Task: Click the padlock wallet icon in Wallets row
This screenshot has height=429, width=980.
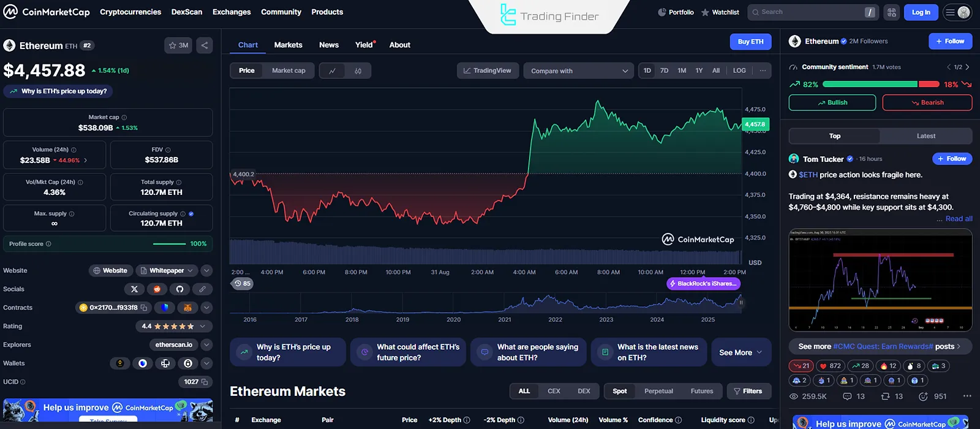Action: click(x=187, y=363)
